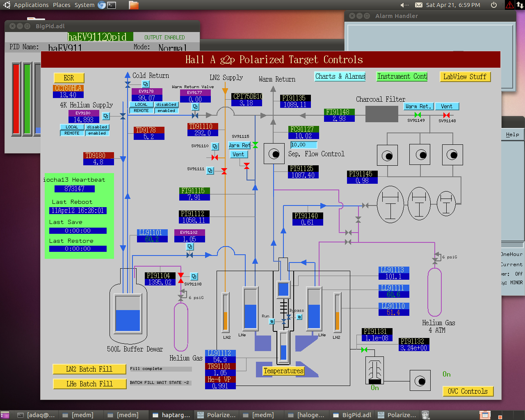Set EV9180 to REMOTE mode
Viewport: 525px width, 420px height.
point(72,133)
